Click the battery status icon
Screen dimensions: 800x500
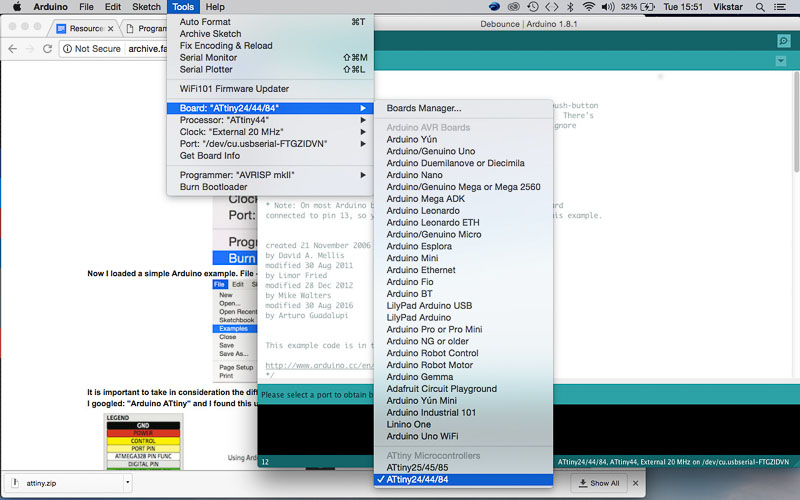[x=647, y=7]
